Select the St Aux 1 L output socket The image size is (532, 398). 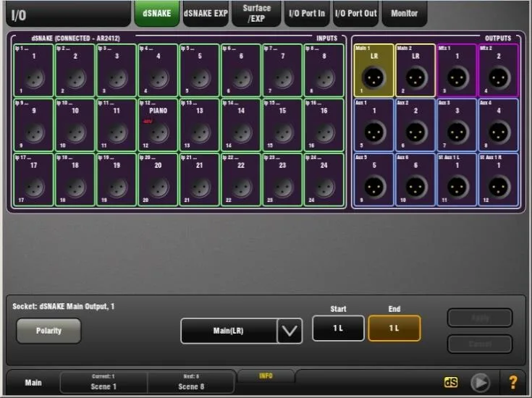coord(457,180)
